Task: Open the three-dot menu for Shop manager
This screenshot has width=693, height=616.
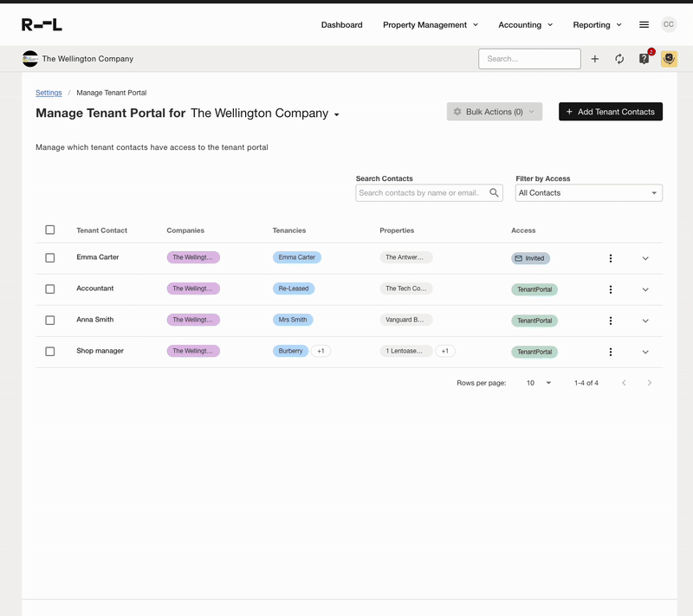Action: tap(611, 352)
